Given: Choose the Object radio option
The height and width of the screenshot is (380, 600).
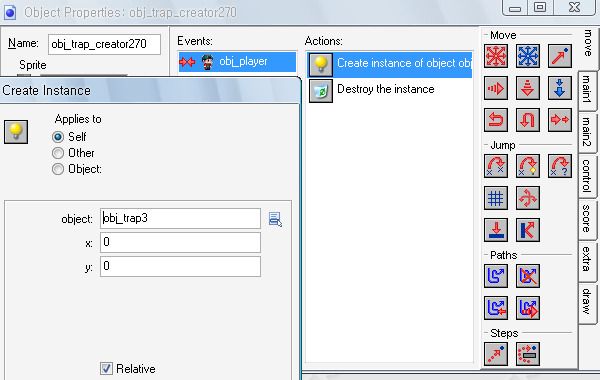Looking at the screenshot, I should point(58,169).
